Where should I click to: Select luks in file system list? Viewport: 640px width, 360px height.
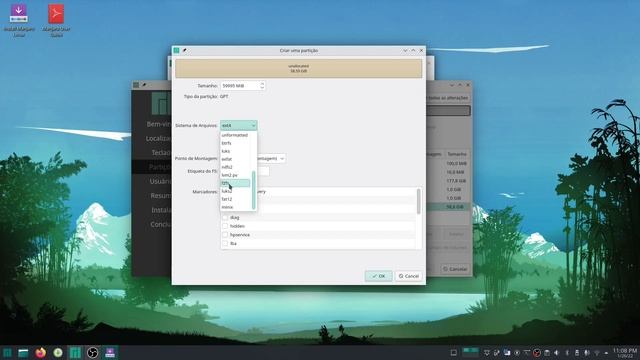235,151
